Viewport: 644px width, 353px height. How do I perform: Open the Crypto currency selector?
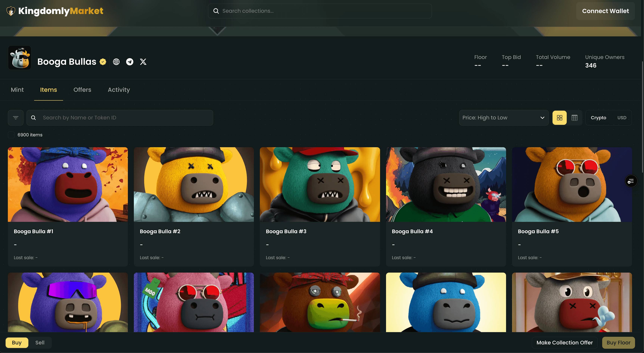coord(598,117)
